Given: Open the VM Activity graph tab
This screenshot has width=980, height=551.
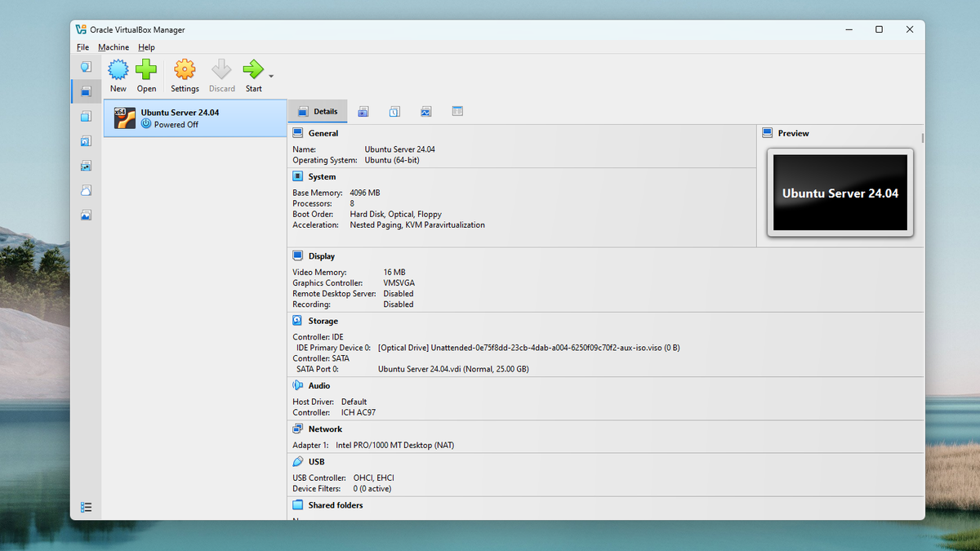Looking at the screenshot, I should coord(426,112).
